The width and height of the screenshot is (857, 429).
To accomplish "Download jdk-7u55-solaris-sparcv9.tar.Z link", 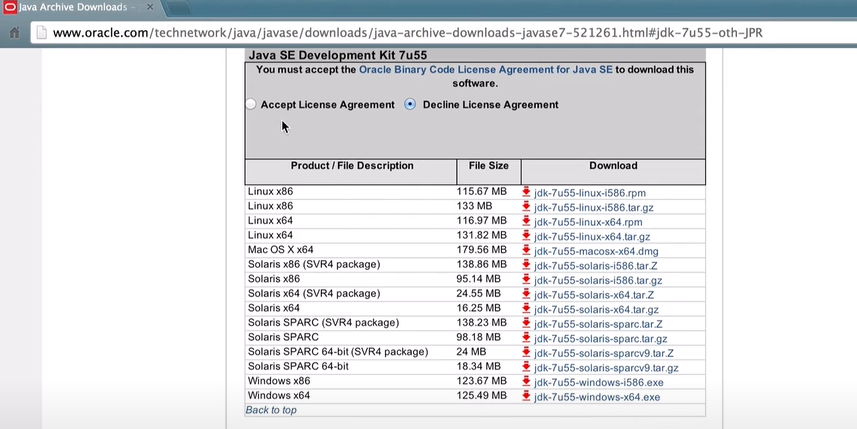I will pos(604,354).
